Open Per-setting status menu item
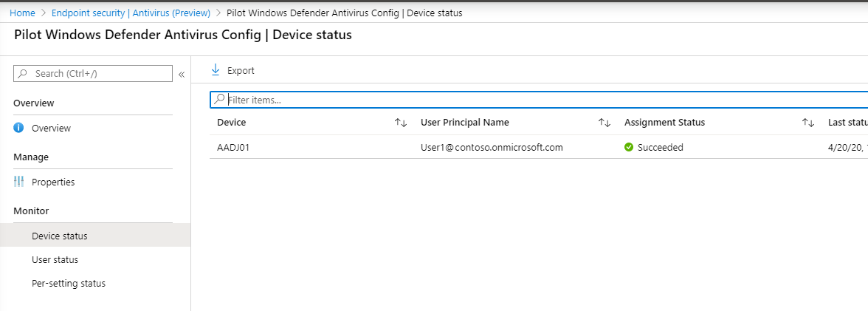This screenshot has width=868, height=311. click(68, 283)
